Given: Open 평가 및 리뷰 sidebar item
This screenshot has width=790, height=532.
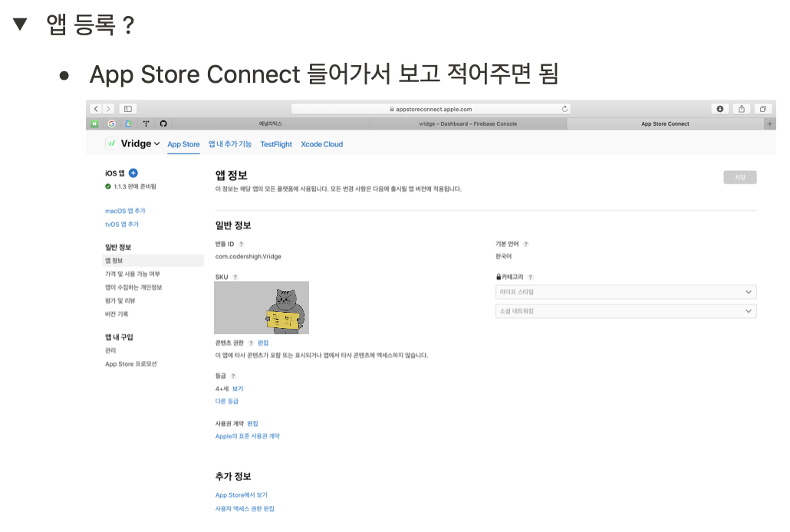Looking at the screenshot, I should (x=120, y=300).
